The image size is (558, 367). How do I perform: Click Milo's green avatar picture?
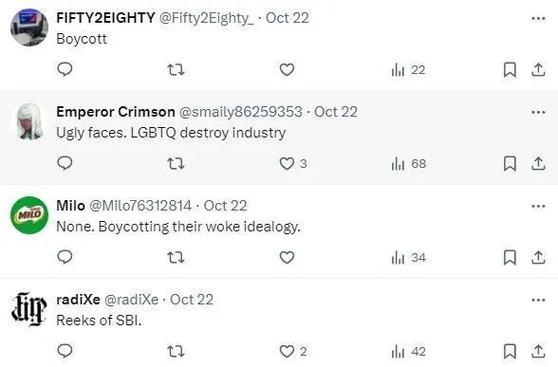[29, 215]
